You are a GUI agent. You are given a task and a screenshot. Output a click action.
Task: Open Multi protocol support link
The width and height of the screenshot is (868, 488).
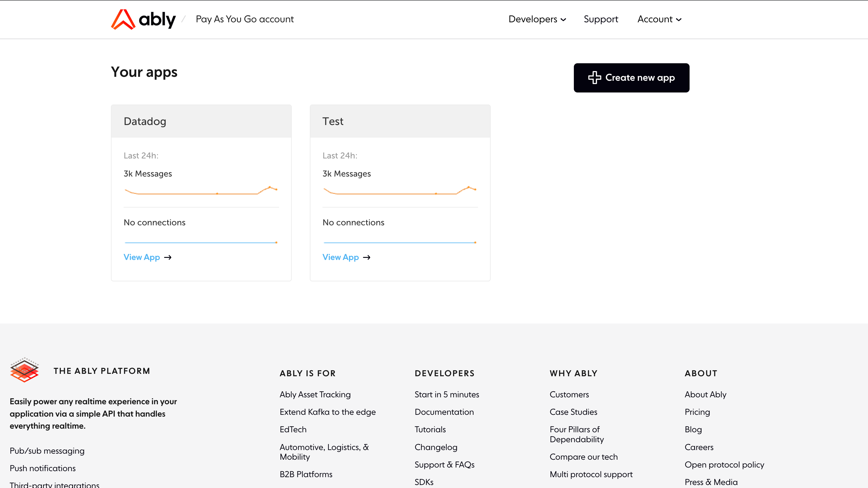point(591,474)
